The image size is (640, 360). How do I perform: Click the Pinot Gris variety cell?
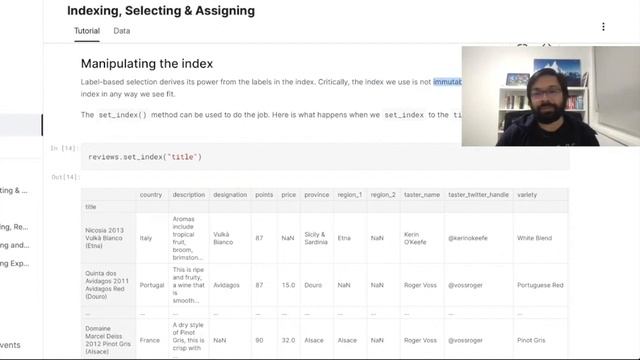pyautogui.click(x=531, y=340)
